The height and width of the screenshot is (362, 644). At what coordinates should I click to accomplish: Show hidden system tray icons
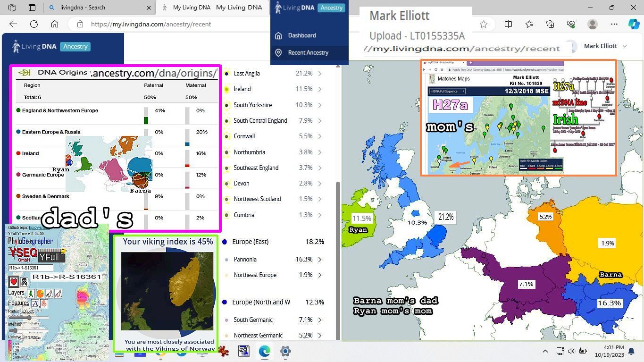tap(545, 351)
